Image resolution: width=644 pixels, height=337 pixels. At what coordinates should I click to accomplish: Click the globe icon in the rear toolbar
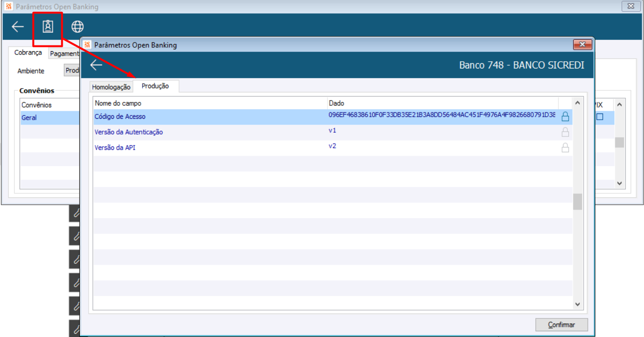click(x=78, y=26)
